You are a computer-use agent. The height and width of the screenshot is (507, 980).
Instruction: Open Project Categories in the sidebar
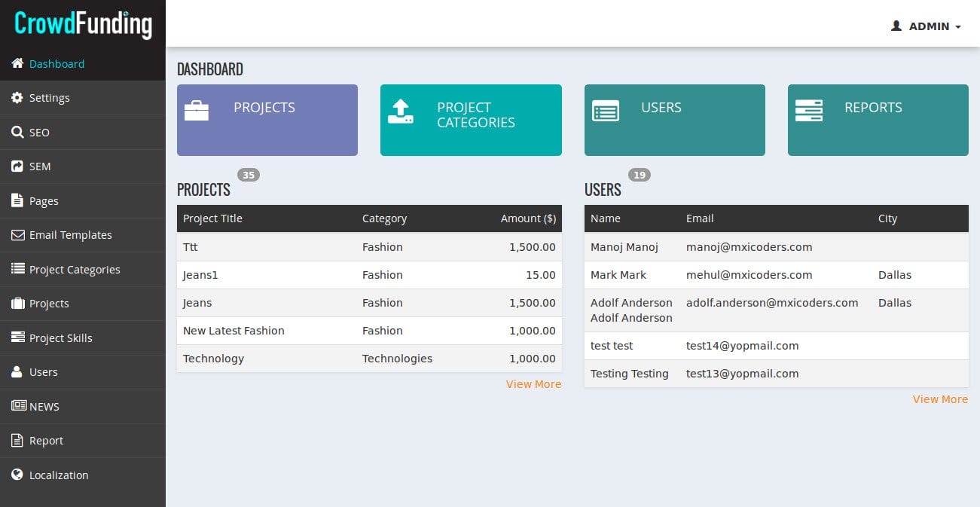coord(74,270)
